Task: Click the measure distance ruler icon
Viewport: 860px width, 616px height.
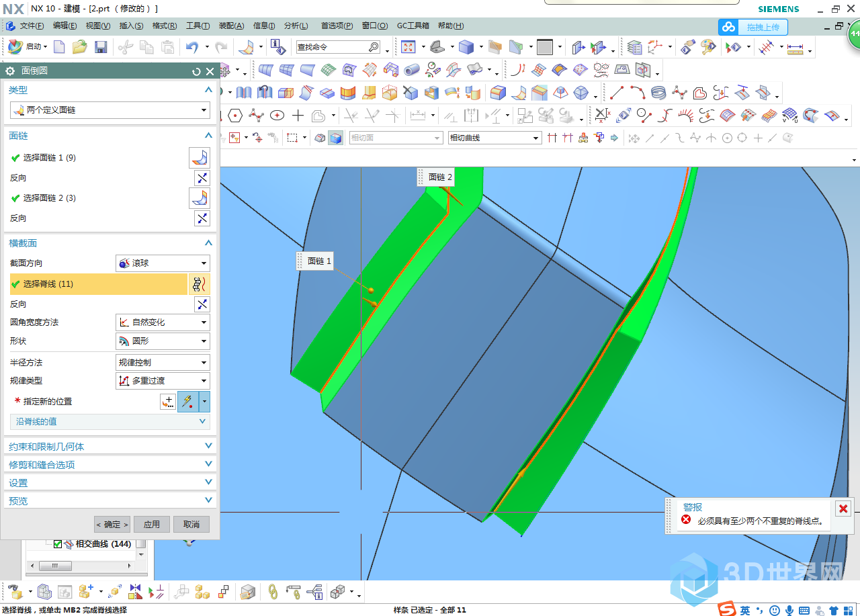Action: [795, 48]
